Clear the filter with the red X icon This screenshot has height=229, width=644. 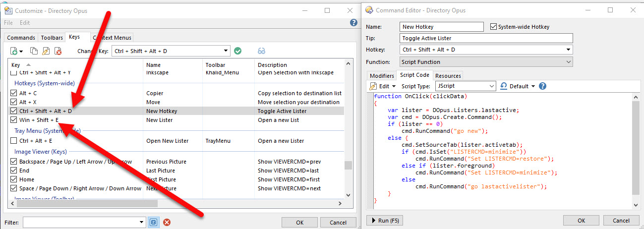(x=167, y=222)
